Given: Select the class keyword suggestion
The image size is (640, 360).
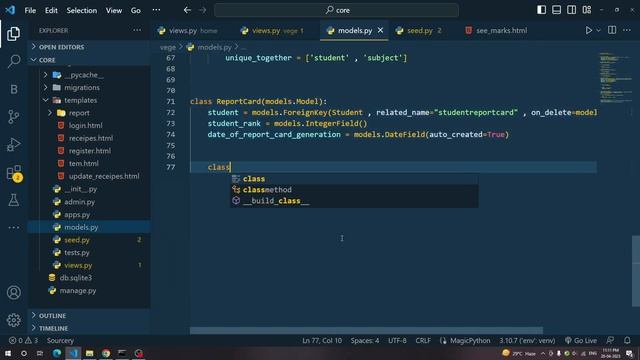Looking at the screenshot, I should point(354,179).
